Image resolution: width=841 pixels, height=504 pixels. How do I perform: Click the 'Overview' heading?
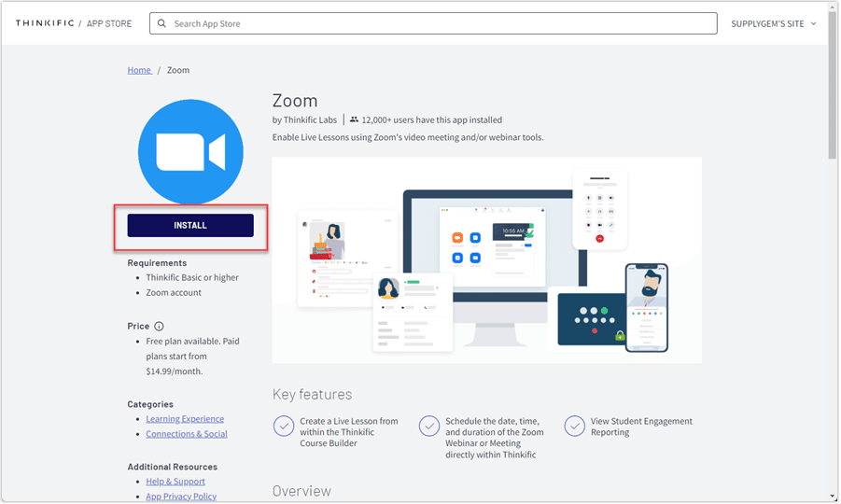[302, 491]
